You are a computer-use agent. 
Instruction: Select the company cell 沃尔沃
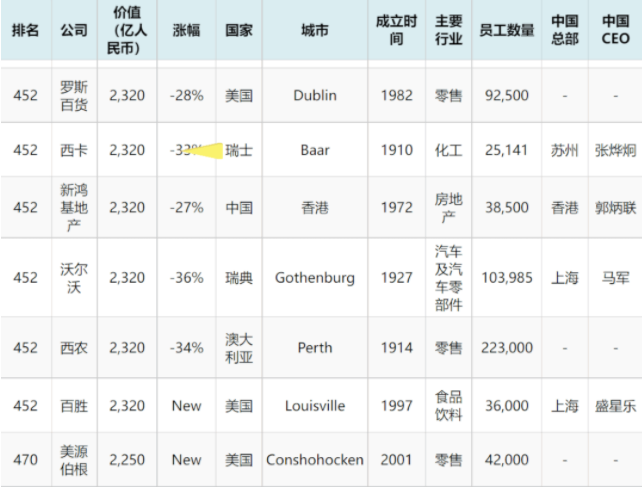pyautogui.click(x=74, y=278)
